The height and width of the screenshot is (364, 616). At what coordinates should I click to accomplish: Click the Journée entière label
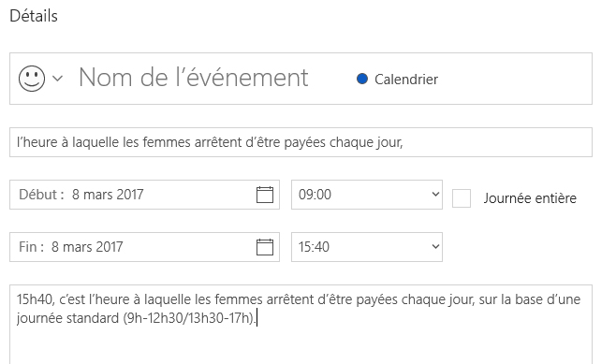pos(530,197)
